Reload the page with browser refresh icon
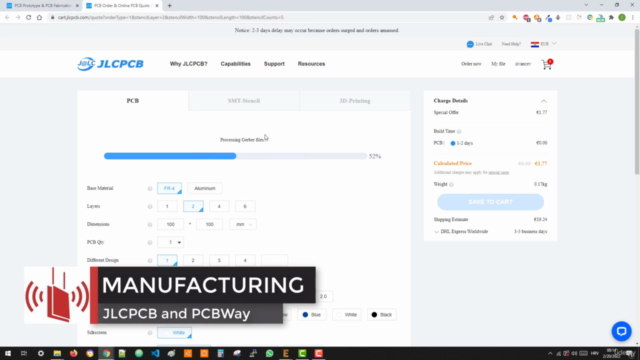This screenshot has width=640, height=360. pos(29,18)
